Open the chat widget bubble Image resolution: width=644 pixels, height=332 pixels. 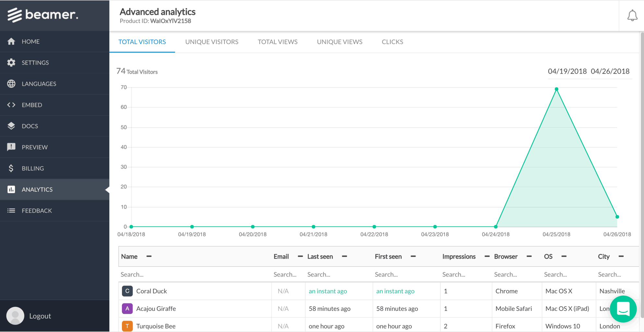[623, 309]
